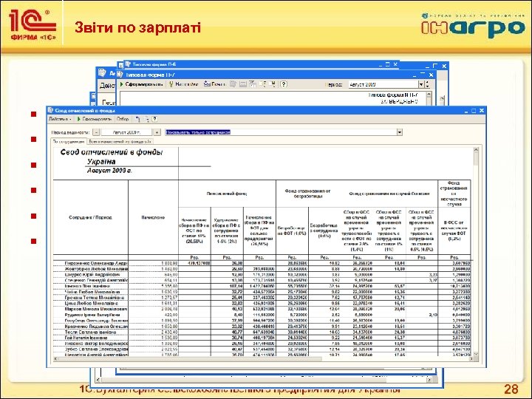Click the 1C Фирма logo on the slide

(x=33, y=25)
